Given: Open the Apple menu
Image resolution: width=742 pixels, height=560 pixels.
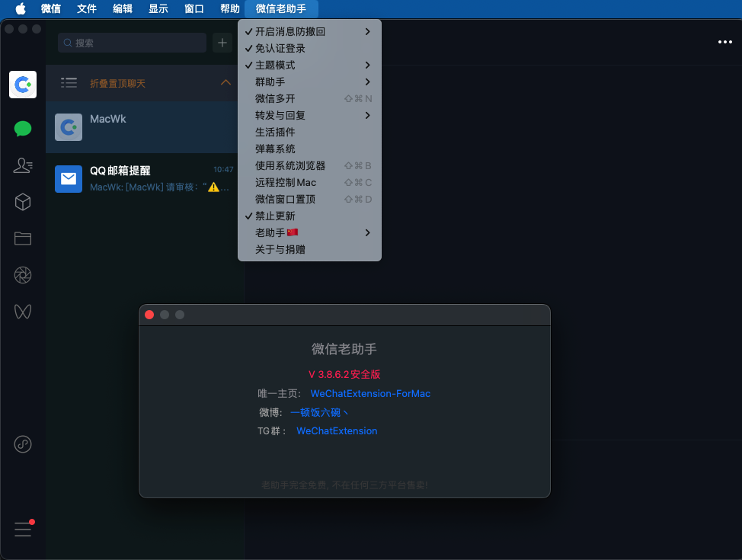Looking at the screenshot, I should 21,8.
